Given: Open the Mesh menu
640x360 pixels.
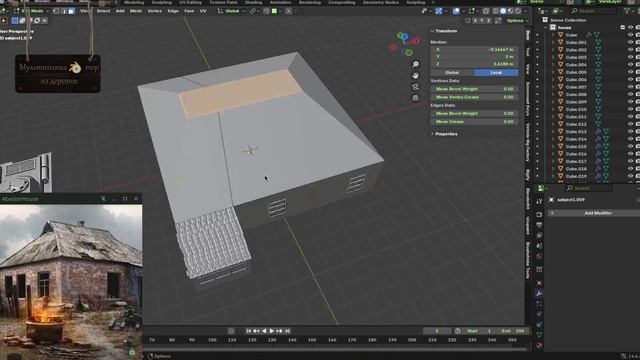Looking at the screenshot, I should pyautogui.click(x=136, y=11).
